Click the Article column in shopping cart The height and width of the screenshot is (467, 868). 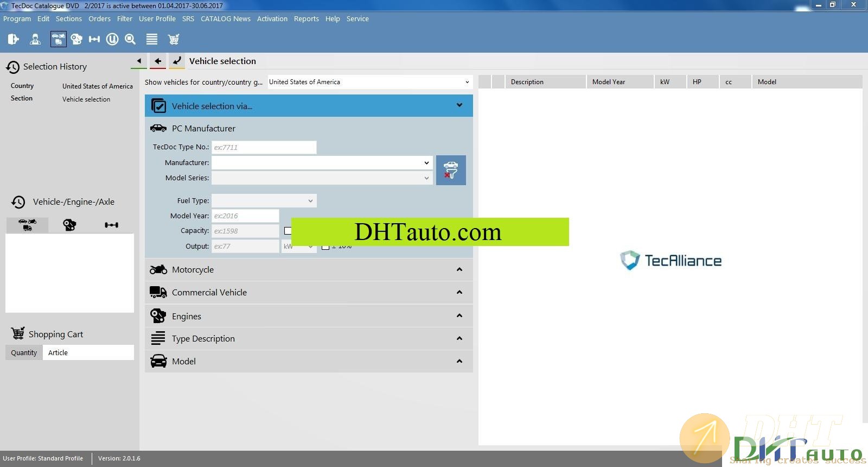[88, 352]
